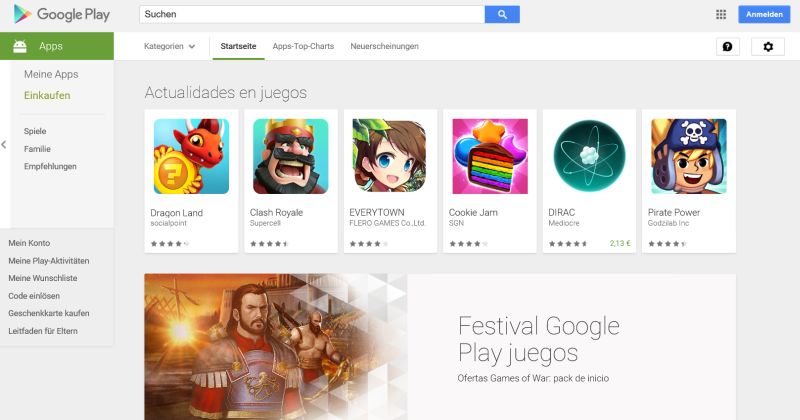Image resolution: width=800 pixels, height=420 pixels.
Task: Switch to the Neuerscheinungen tab
Action: pos(384,46)
